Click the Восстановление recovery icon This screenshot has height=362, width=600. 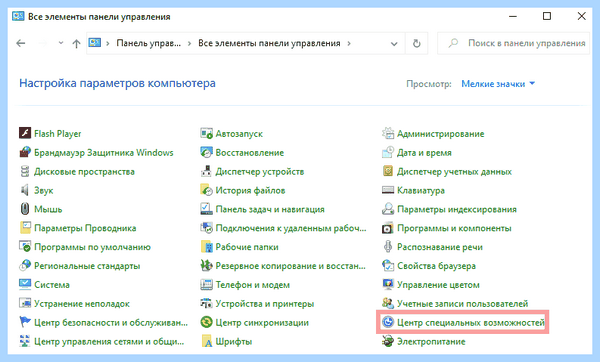point(206,152)
